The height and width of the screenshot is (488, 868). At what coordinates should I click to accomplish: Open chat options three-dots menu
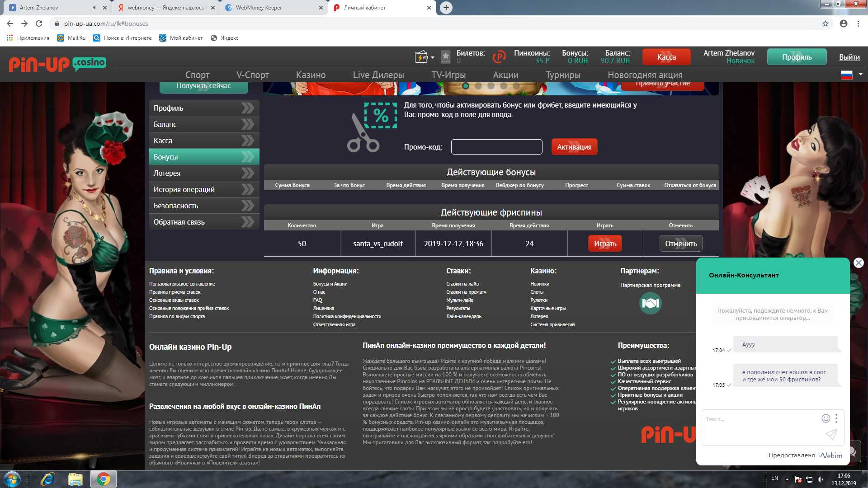pos(836,418)
